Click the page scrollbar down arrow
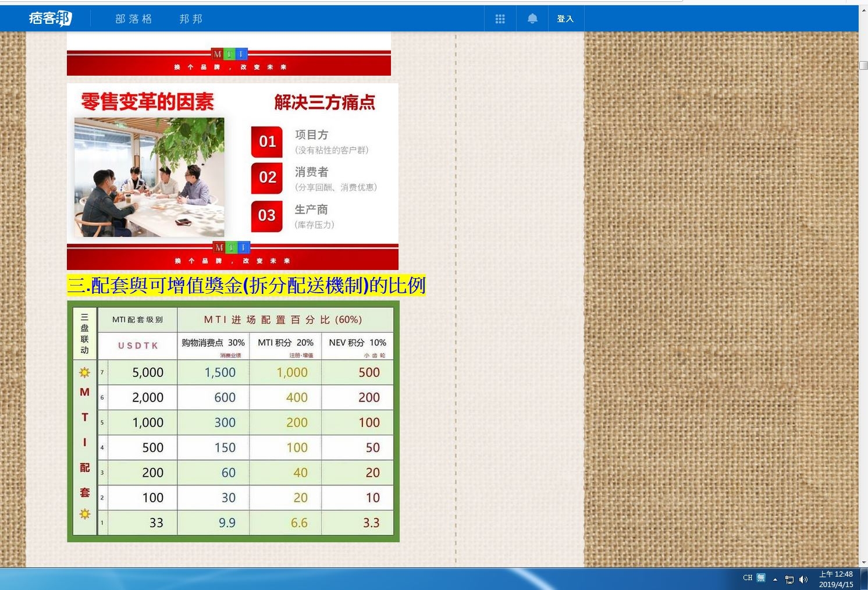 pyautogui.click(x=863, y=563)
